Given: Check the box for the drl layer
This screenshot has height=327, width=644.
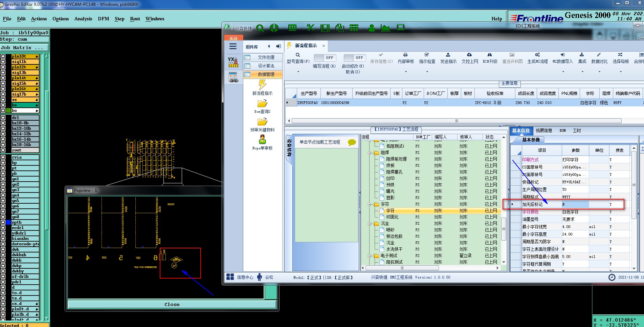Looking at the screenshot, I should point(3,118).
